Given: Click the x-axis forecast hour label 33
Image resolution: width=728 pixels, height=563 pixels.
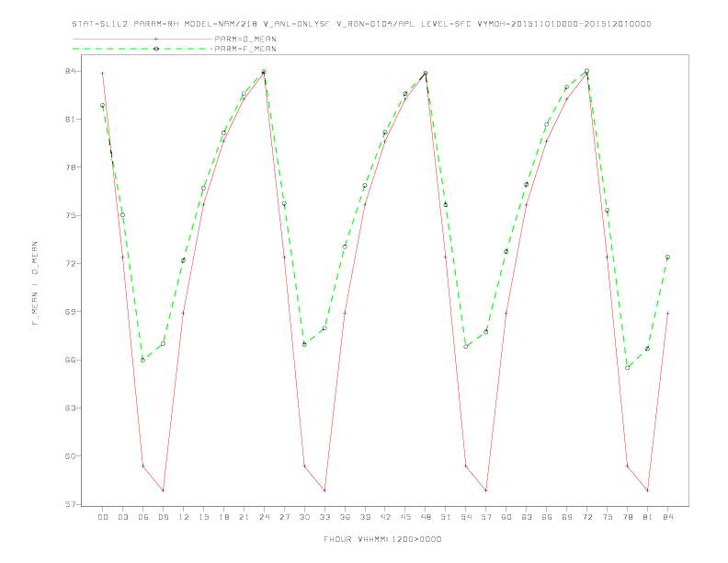Looking at the screenshot, I should [x=325, y=517].
